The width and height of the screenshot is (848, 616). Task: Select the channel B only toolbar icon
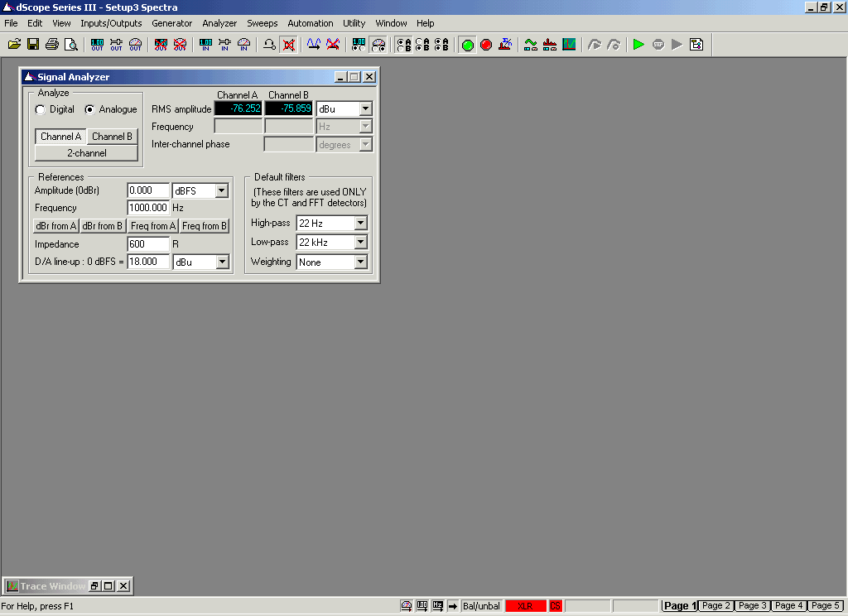click(x=422, y=45)
